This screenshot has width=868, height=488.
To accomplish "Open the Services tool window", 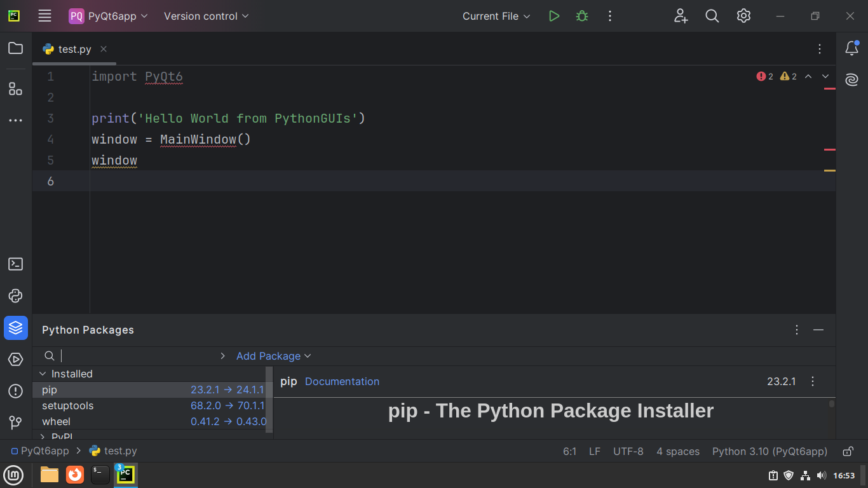I will pos(16,360).
